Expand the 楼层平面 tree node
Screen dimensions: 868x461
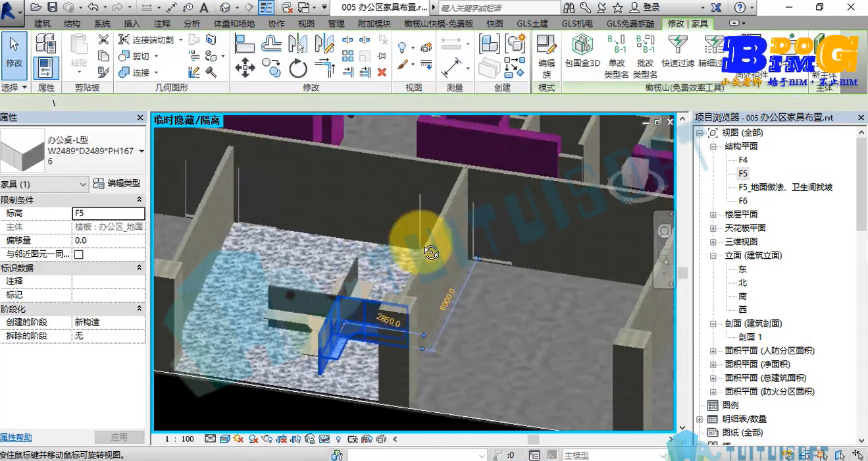(713, 215)
